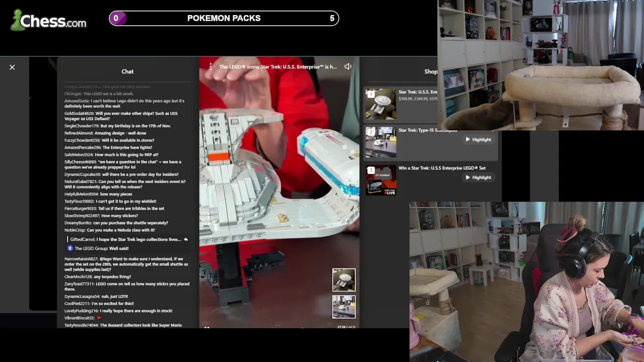
Task: Click TastyNoodle74044's Bussard collectors message
Action: coord(123,325)
